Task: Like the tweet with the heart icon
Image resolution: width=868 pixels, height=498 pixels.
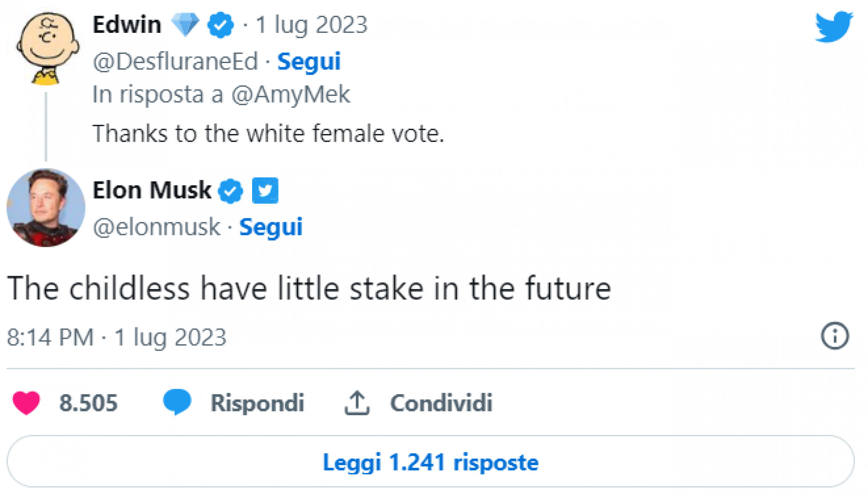Action: [x=26, y=402]
